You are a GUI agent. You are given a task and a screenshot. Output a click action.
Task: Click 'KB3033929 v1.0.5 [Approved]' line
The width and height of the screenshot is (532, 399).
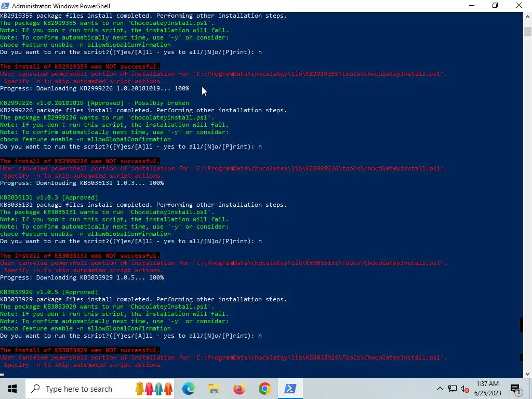click(49, 292)
